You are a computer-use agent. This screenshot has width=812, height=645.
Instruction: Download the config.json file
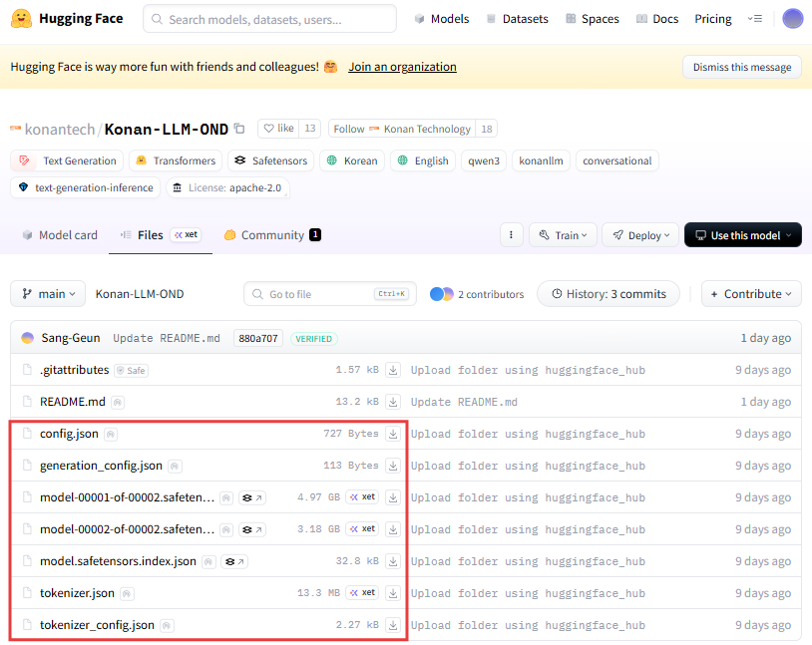point(393,434)
